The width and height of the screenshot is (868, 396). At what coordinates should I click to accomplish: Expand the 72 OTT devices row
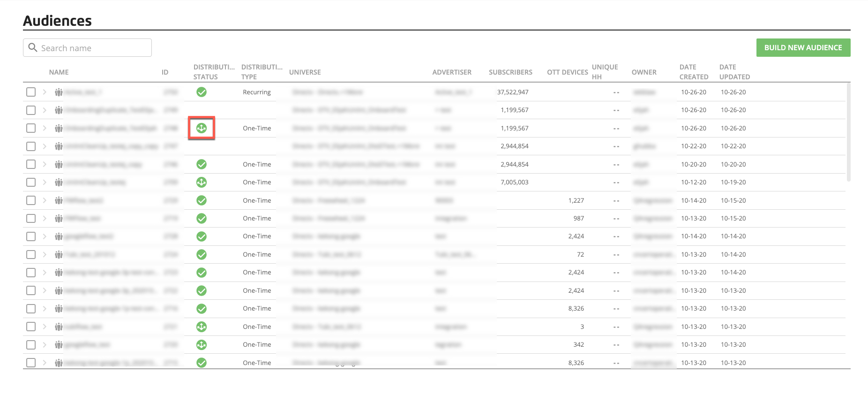coord(45,254)
